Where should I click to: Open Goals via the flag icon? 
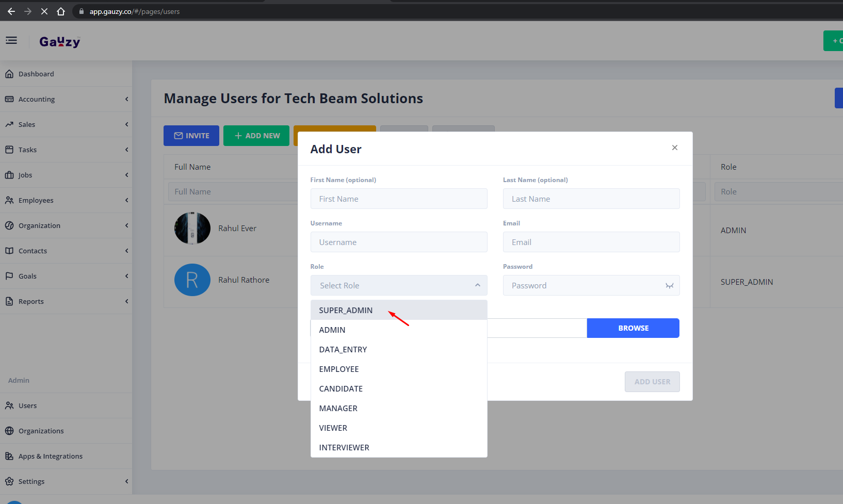(9, 276)
